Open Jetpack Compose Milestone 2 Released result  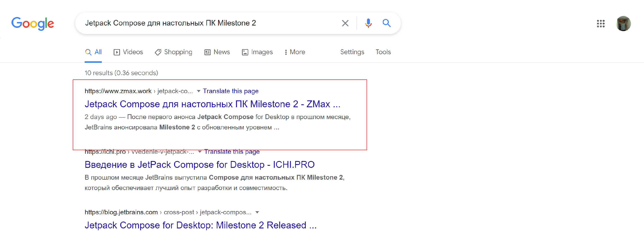(x=201, y=225)
